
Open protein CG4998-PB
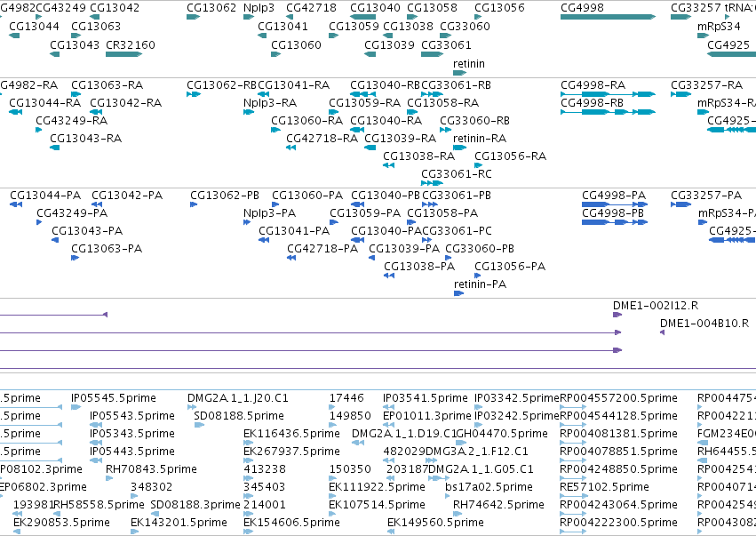click(613, 213)
